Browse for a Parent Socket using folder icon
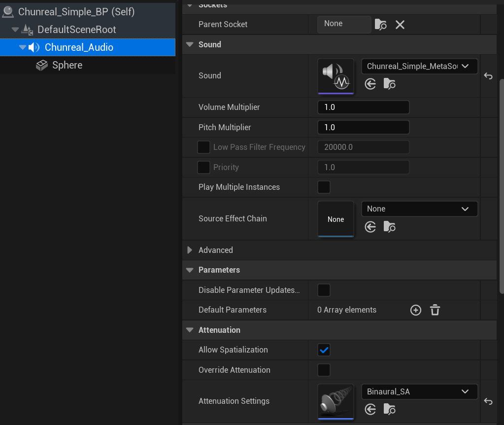Image resolution: width=504 pixels, height=425 pixels. pos(380,24)
